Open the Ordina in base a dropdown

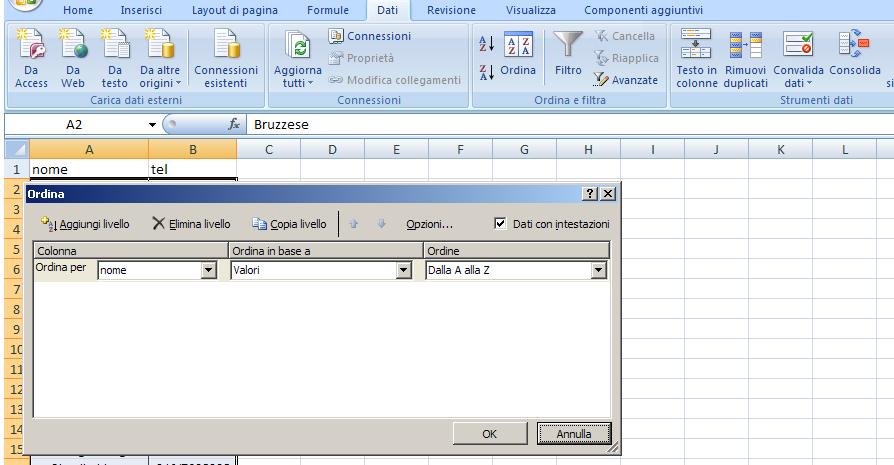pos(404,269)
